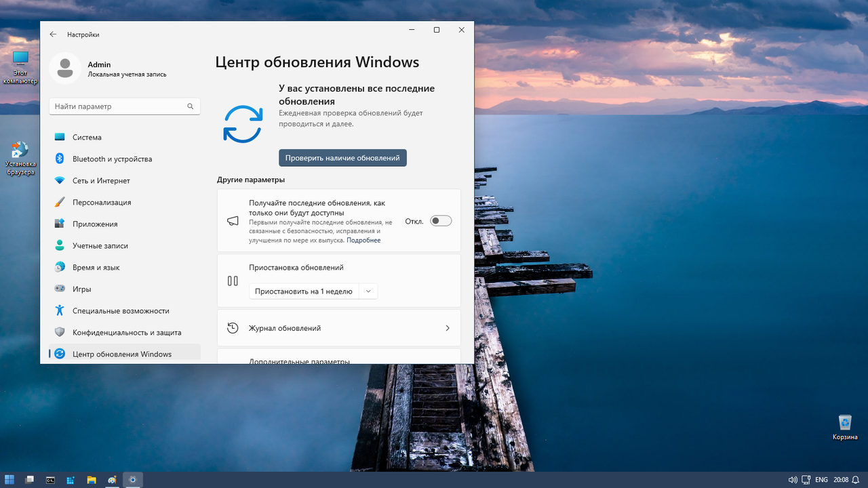Open the Корзина recycle bin icon
This screenshot has height=488, width=868.
[x=845, y=428]
